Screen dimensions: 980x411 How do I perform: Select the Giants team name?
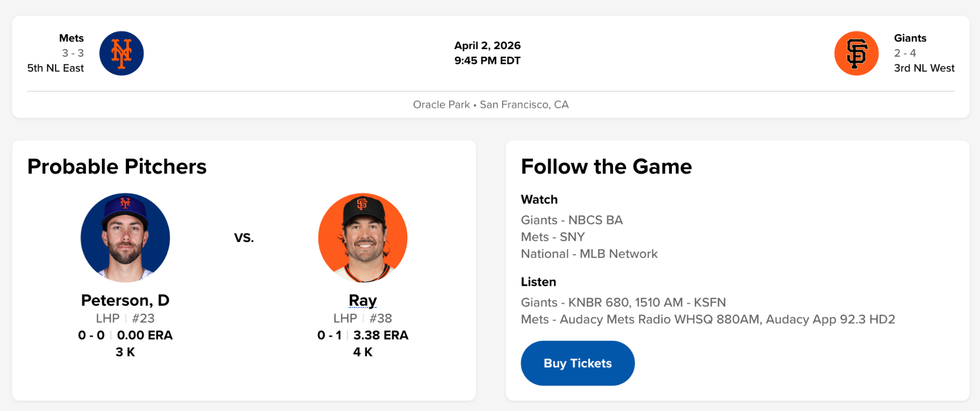tap(910, 38)
